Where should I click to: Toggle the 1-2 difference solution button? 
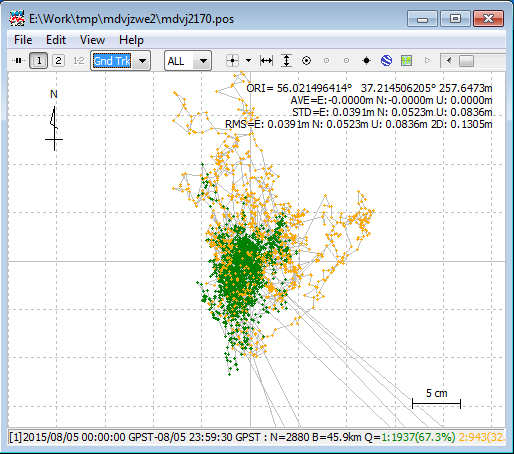[79, 61]
